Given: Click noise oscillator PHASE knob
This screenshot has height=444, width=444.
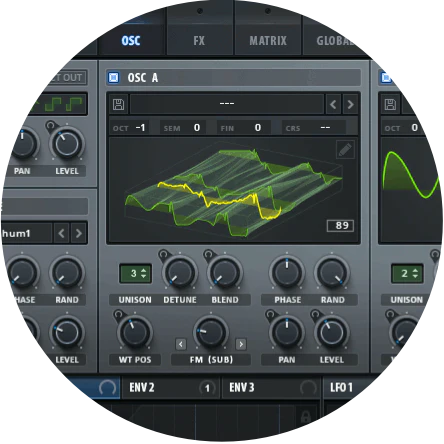Looking at the screenshot, I should (22, 273).
